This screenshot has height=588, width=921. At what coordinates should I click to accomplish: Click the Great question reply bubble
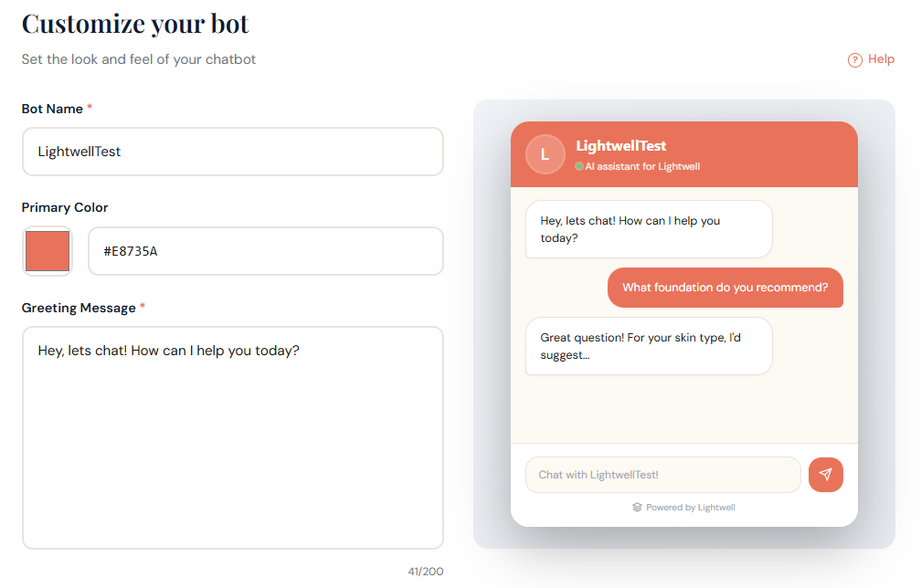(649, 346)
